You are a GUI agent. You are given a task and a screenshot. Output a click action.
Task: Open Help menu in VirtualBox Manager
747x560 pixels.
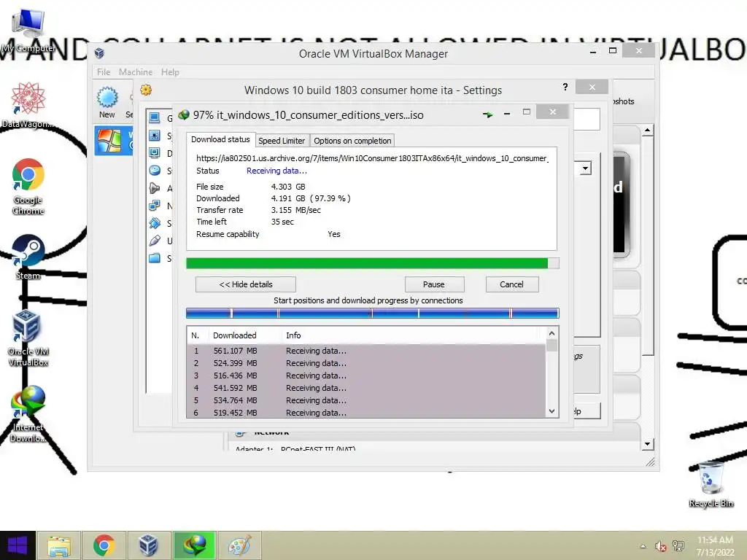point(170,72)
